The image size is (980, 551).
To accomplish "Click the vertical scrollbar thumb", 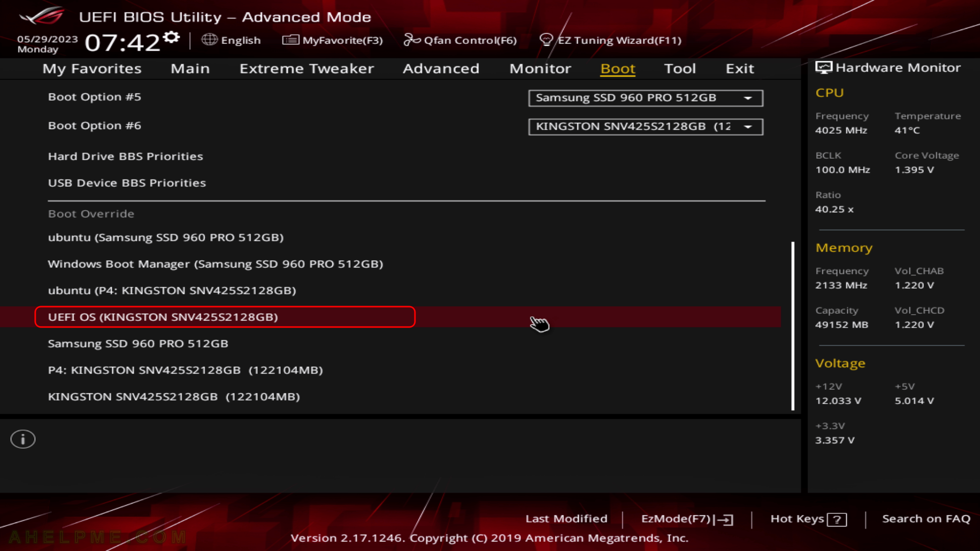I will (793, 326).
